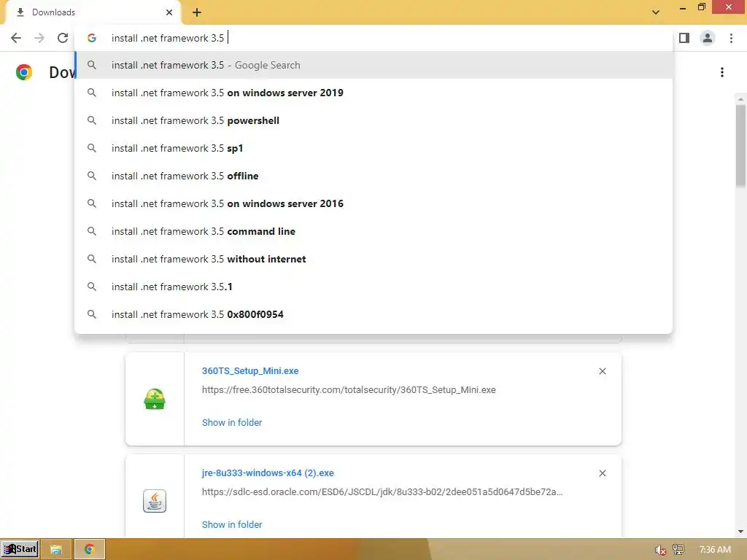
Task: Open the Windows Start button
Action: [20, 549]
